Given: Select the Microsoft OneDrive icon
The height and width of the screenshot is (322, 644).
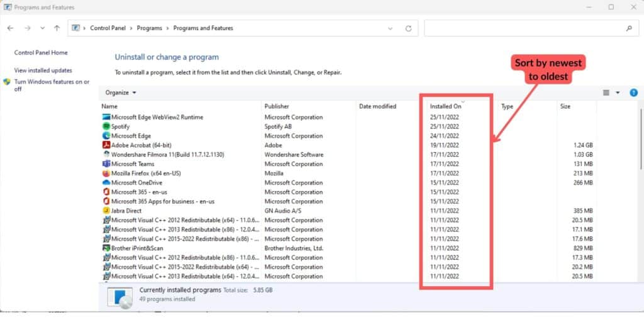Looking at the screenshot, I should point(106,183).
